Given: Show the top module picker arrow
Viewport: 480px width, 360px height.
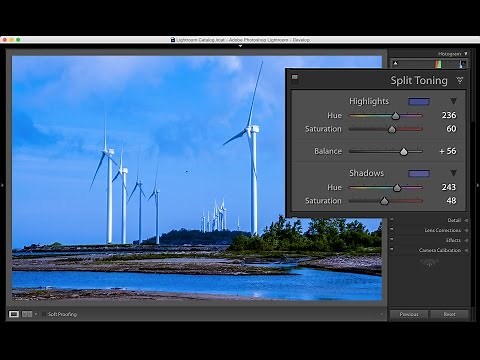Looking at the screenshot, I should 240,46.
